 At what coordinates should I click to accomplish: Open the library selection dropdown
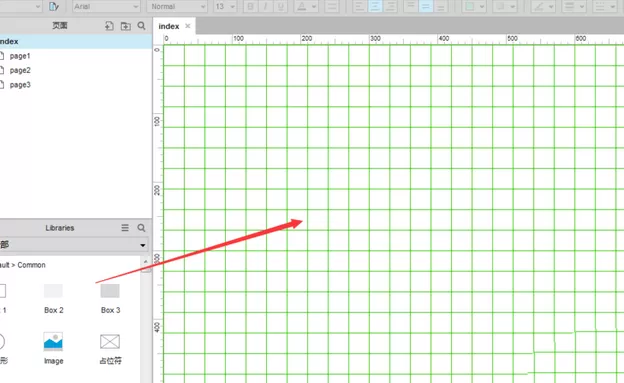[74, 244]
